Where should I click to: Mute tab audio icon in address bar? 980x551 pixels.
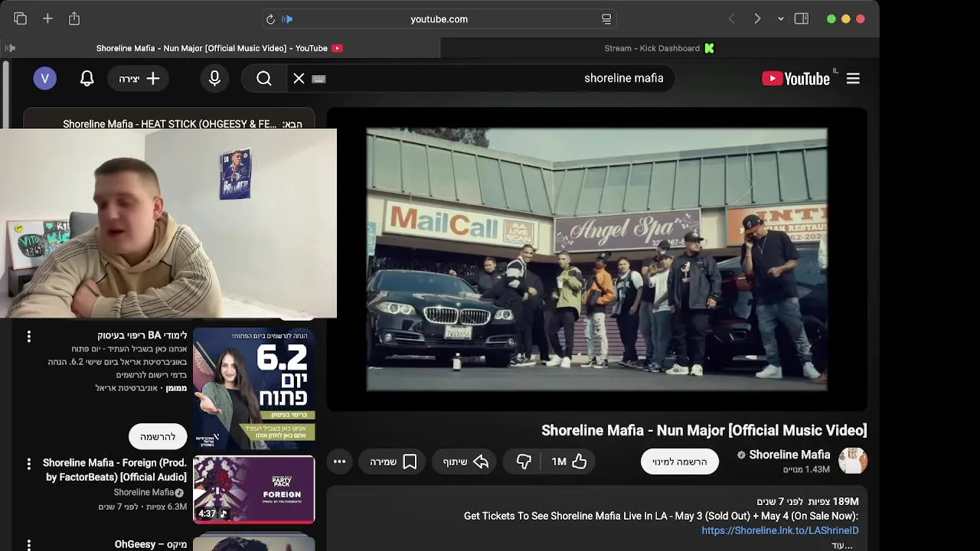pos(288,19)
